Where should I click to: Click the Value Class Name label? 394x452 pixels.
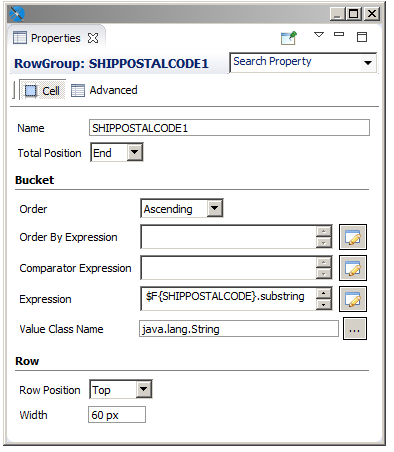(x=61, y=329)
